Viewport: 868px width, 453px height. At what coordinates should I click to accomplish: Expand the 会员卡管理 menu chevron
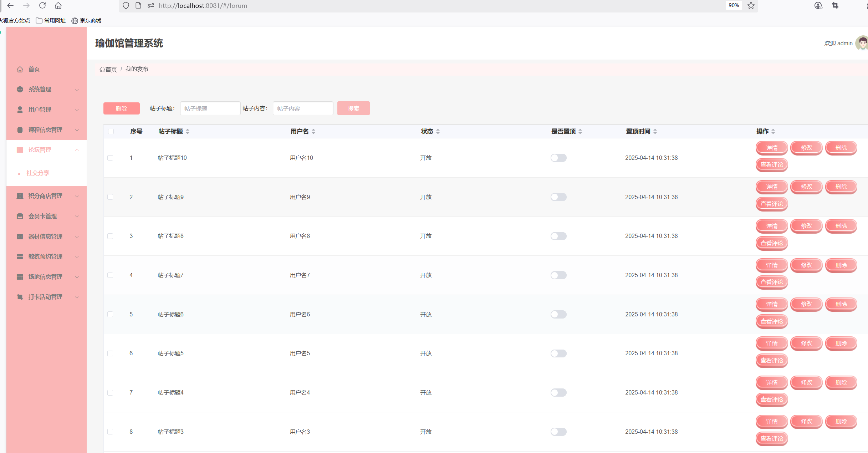tap(77, 216)
